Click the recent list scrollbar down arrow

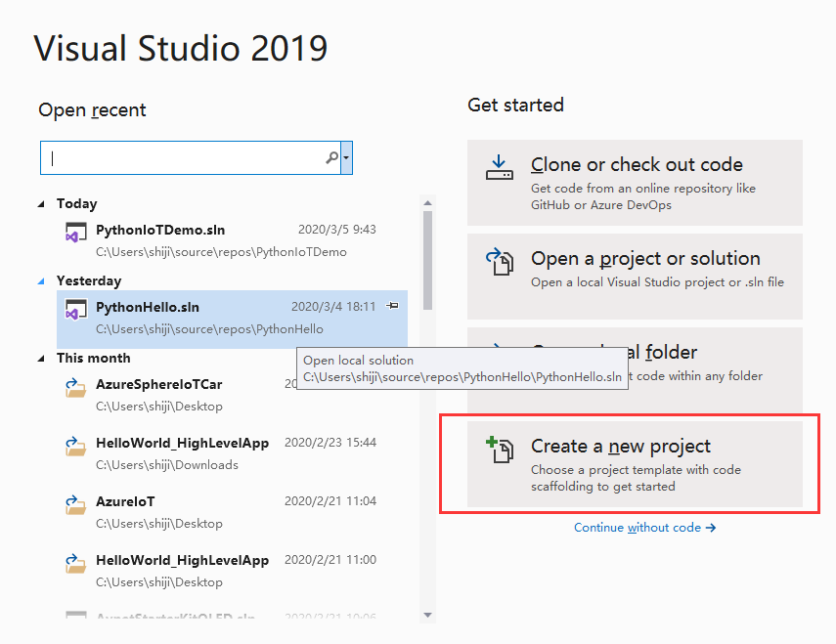[x=427, y=616]
